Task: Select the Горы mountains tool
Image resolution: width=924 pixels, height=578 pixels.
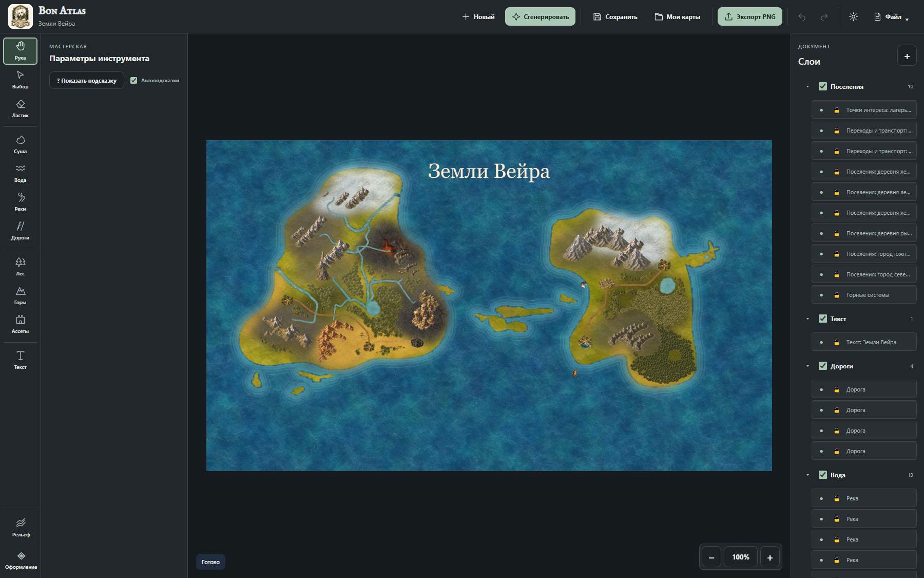Action: click(x=20, y=295)
